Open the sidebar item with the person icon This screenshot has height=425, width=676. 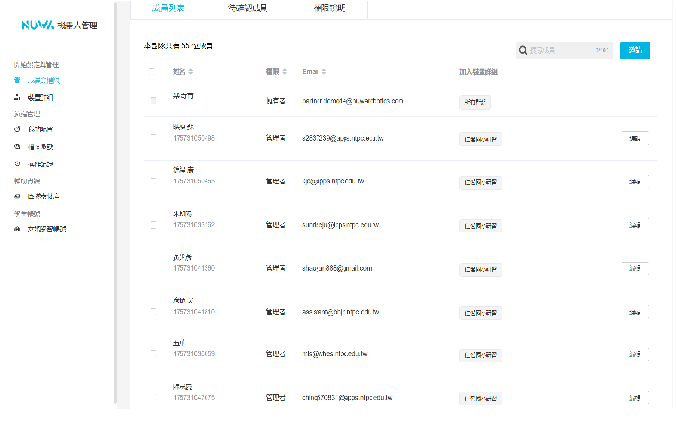click(18, 97)
